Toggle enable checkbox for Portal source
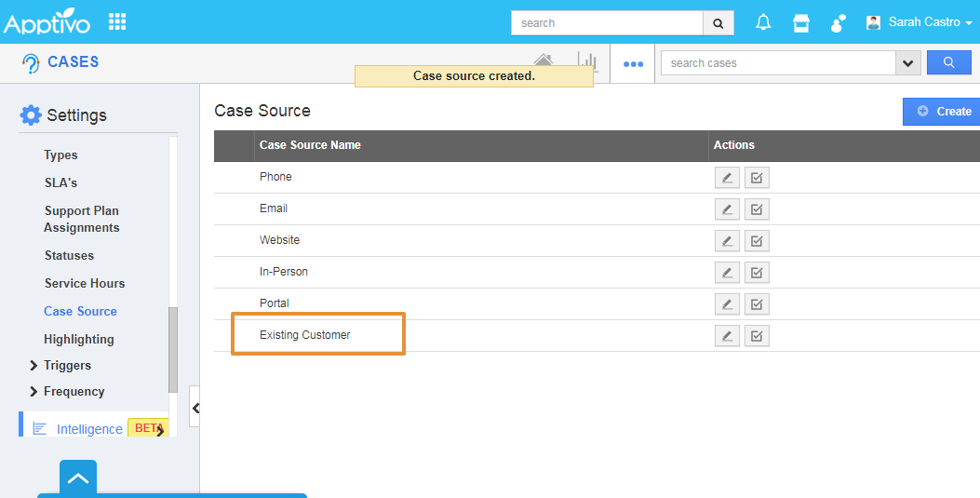This screenshot has height=498, width=980. pos(757,304)
